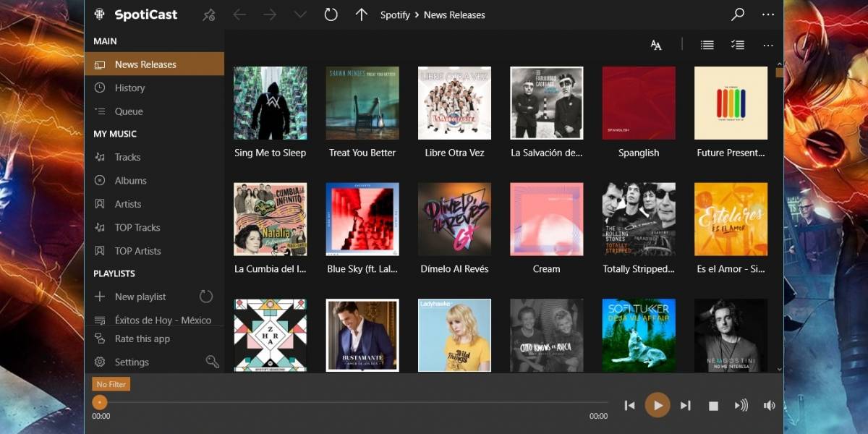Open Totally Stripped... Rolling Stones album
Screen dimensions: 868x434
click(639, 219)
